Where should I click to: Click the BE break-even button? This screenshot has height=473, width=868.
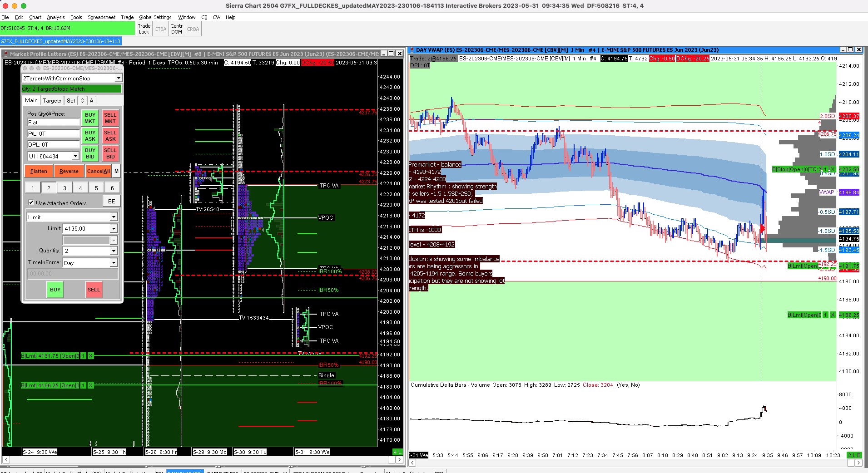click(111, 201)
